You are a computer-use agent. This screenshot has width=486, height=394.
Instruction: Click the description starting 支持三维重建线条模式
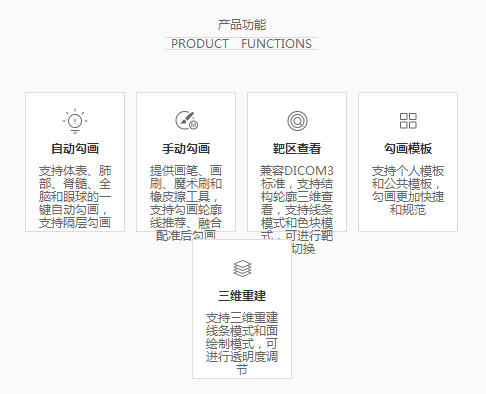point(242,344)
